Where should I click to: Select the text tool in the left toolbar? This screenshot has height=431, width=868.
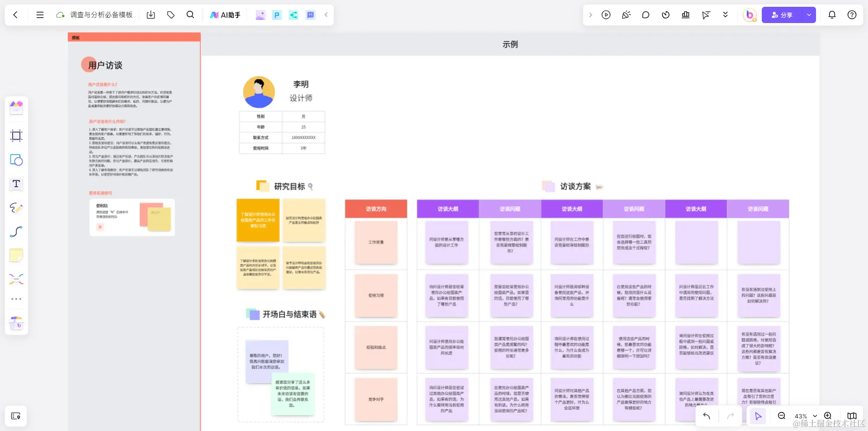[16, 184]
